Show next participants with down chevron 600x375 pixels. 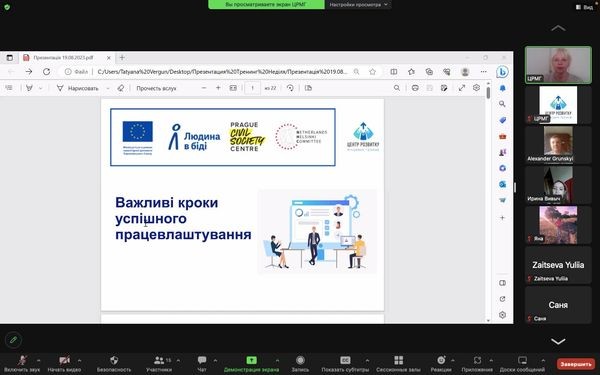[558, 341]
